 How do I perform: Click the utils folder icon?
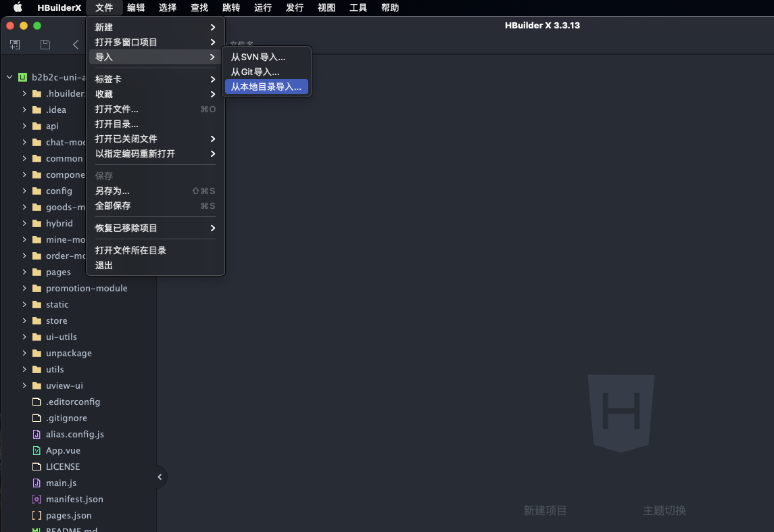pos(37,369)
